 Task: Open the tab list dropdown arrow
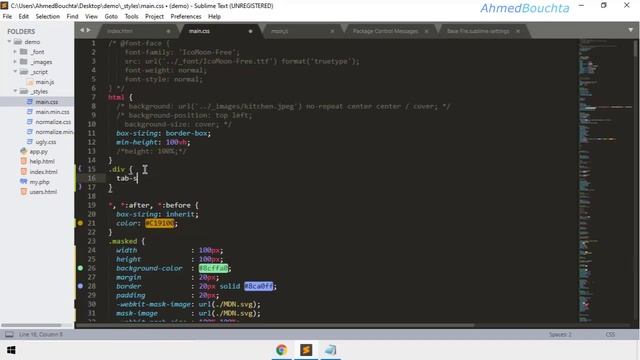631,30
